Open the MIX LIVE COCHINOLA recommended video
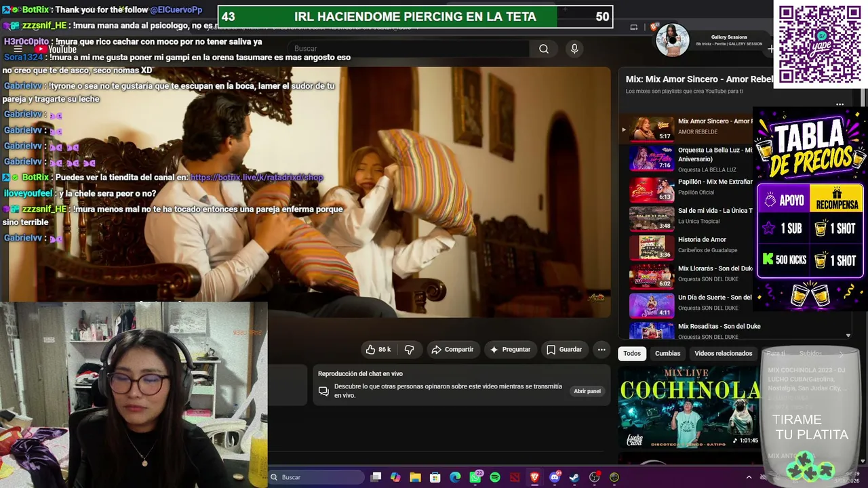Image resolution: width=868 pixels, height=488 pixels. click(x=690, y=406)
